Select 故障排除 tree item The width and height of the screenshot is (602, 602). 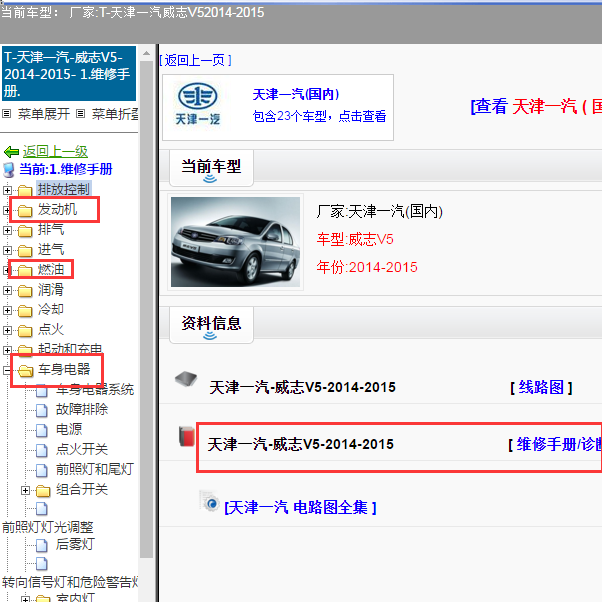click(x=82, y=410)
